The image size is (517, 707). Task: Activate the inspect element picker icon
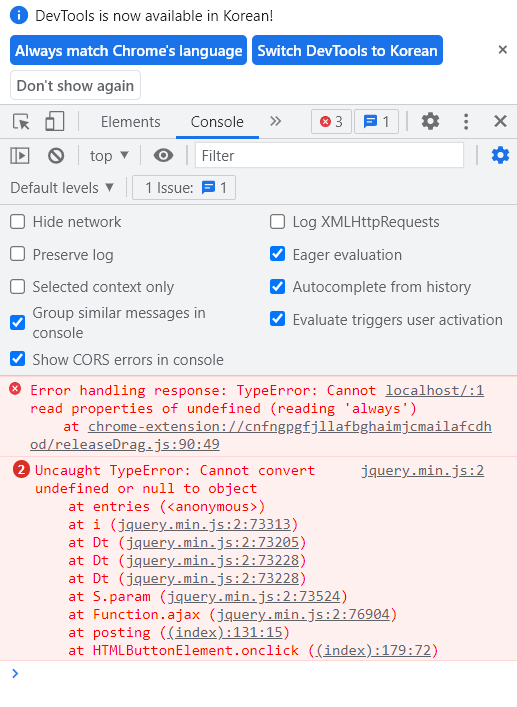[x=21, y=122]
